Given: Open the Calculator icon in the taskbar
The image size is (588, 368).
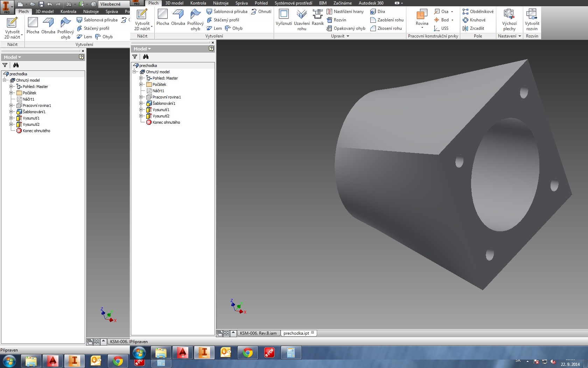Looking at the screenshot, I should [x=291, y=353].
